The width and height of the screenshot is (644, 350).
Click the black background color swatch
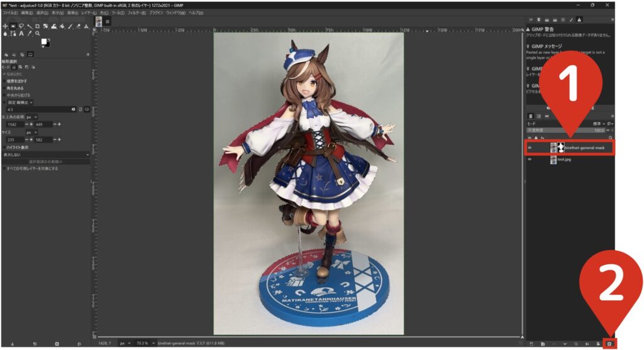point(48,45)
